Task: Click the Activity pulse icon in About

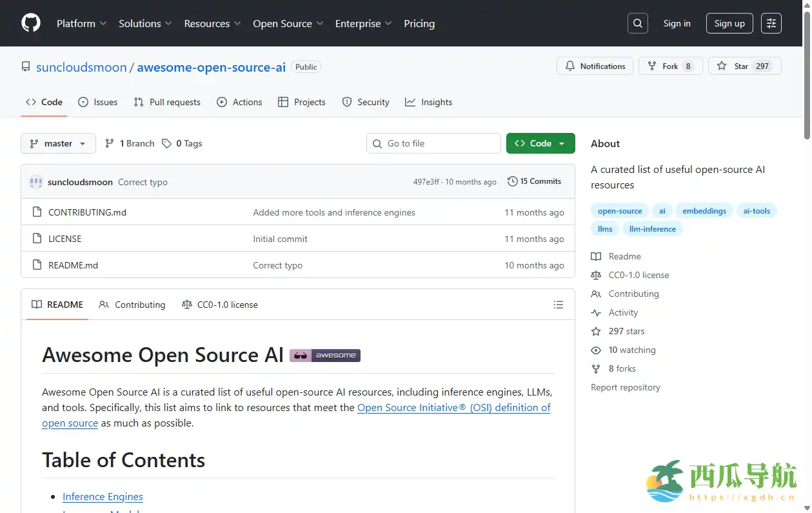Action: (x=595, y=312)
